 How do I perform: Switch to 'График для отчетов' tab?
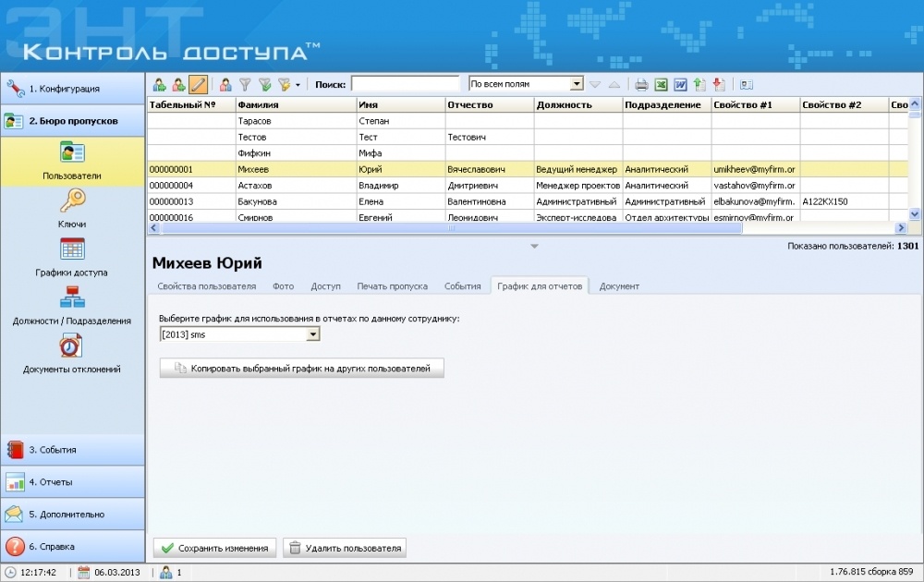pyautogui.click(x=540, y=285)
